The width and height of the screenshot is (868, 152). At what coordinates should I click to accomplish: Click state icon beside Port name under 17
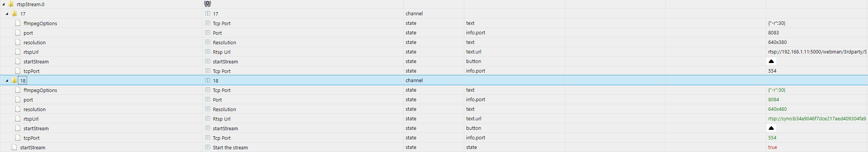point(208,32)
